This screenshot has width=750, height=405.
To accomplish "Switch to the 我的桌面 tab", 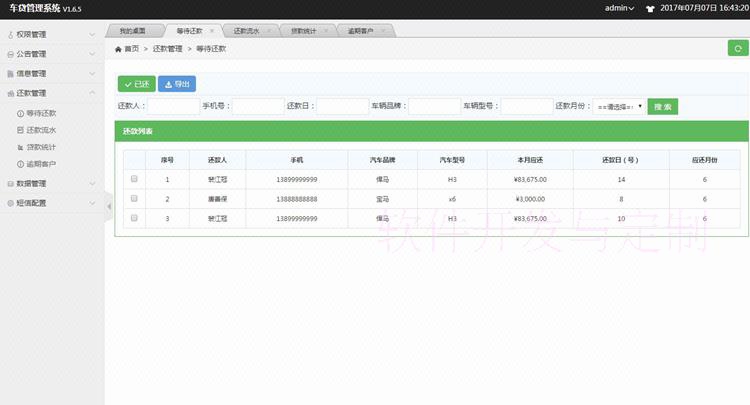I will pos(132,31).
